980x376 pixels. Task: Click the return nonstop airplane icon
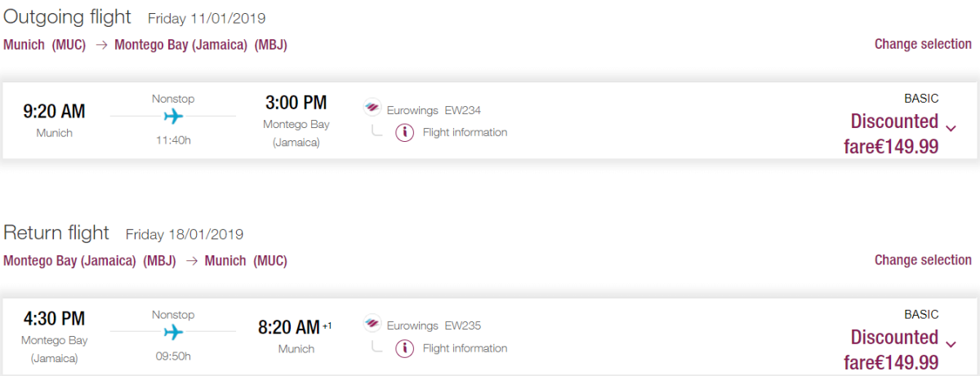(x=173, y=332)
